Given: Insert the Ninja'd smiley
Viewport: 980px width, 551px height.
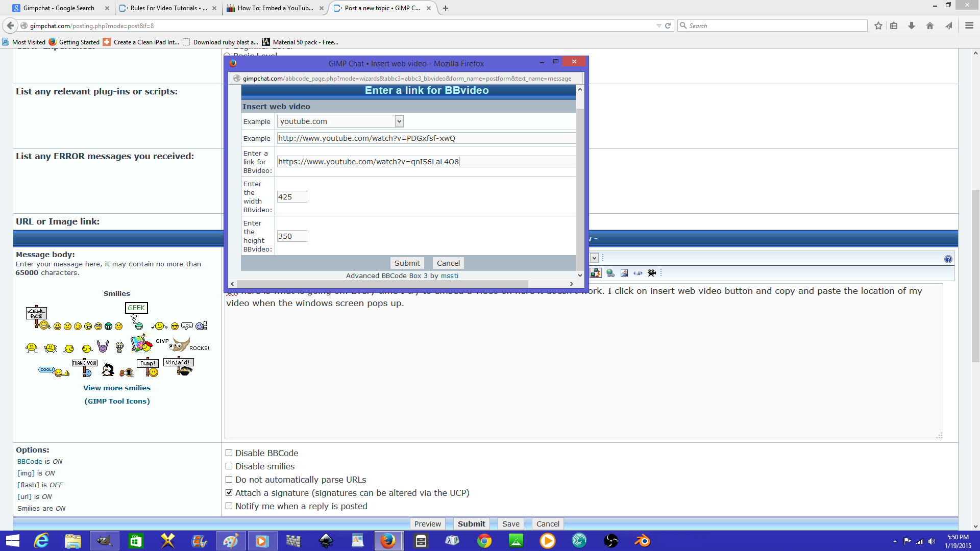Looking at the screenshot, I should click(x=179, y=366).
